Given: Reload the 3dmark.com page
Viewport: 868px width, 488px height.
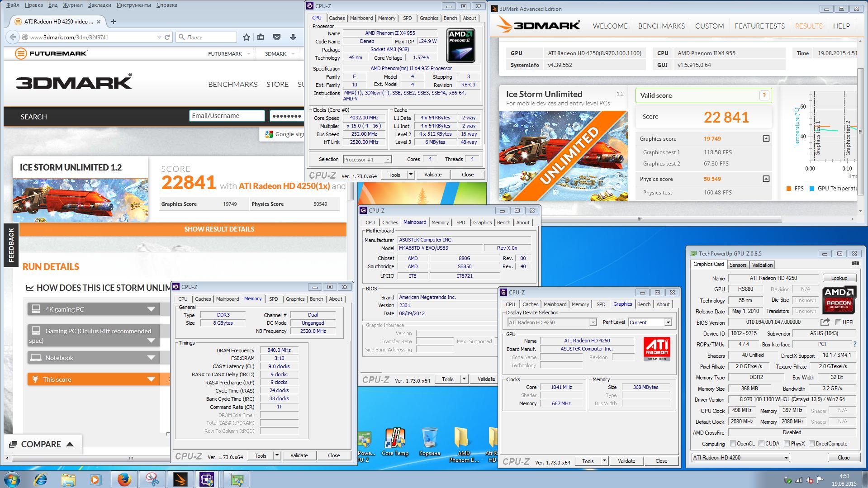Looking at the screenshot, I should click(167, 37).
